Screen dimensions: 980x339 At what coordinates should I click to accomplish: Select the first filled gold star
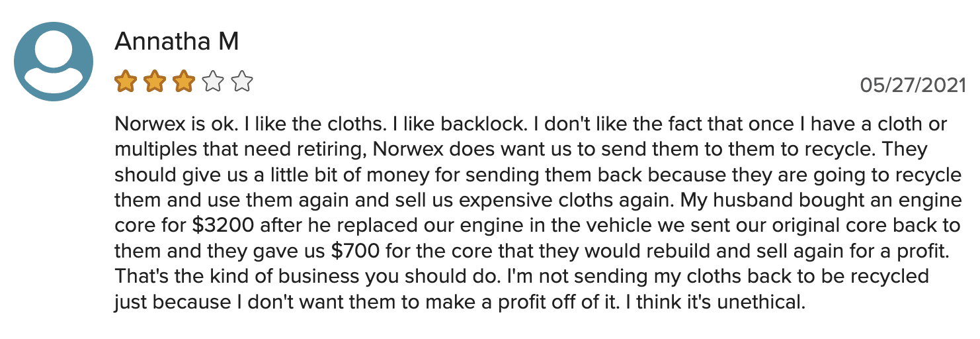126,82
